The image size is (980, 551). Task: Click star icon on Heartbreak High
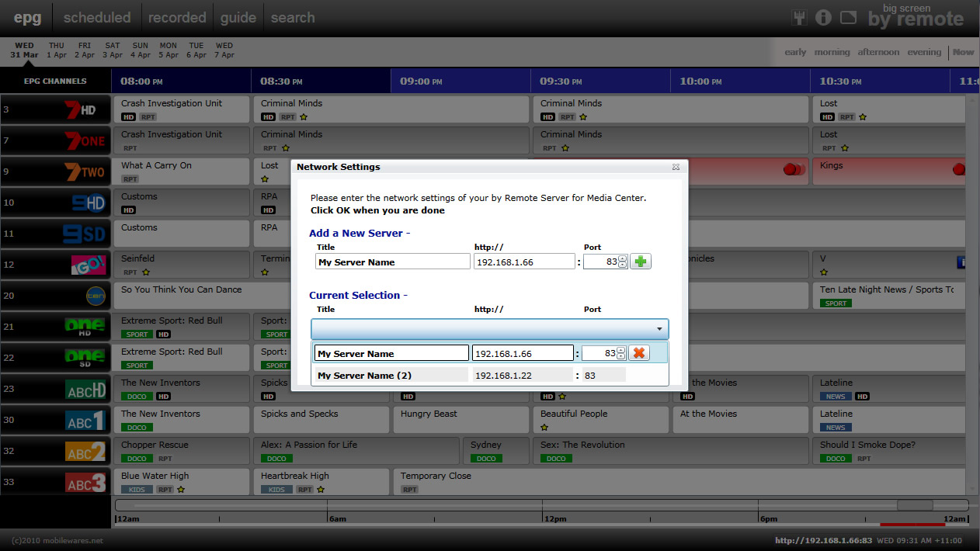pyautogui.click(x=321, y=490)
